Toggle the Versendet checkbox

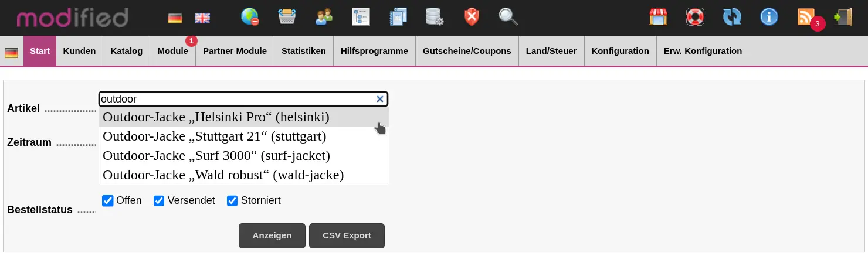click(x=159, y=201)
